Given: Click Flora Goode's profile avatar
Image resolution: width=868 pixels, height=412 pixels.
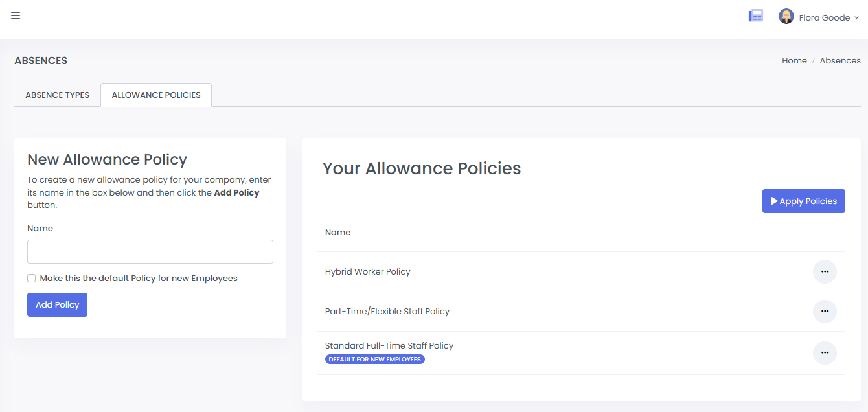Looking at the screenshot, I should pyautogui.click(x=786, y=16).
